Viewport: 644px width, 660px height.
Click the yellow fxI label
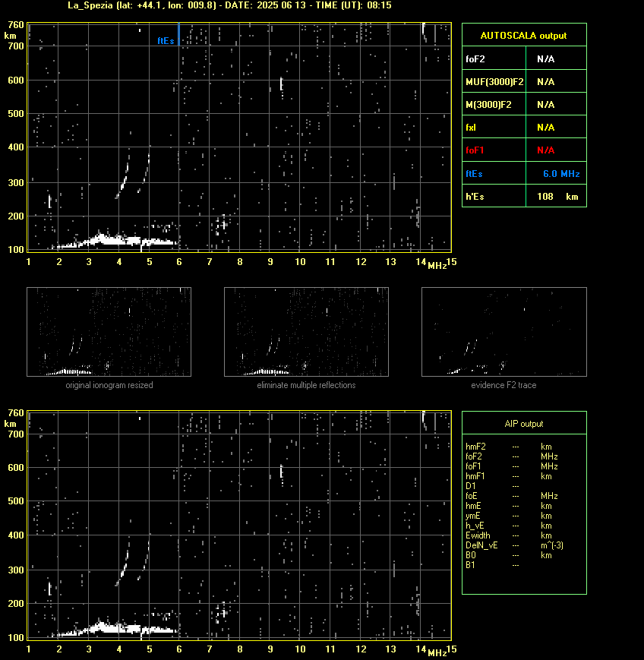(x=471, y=127)
